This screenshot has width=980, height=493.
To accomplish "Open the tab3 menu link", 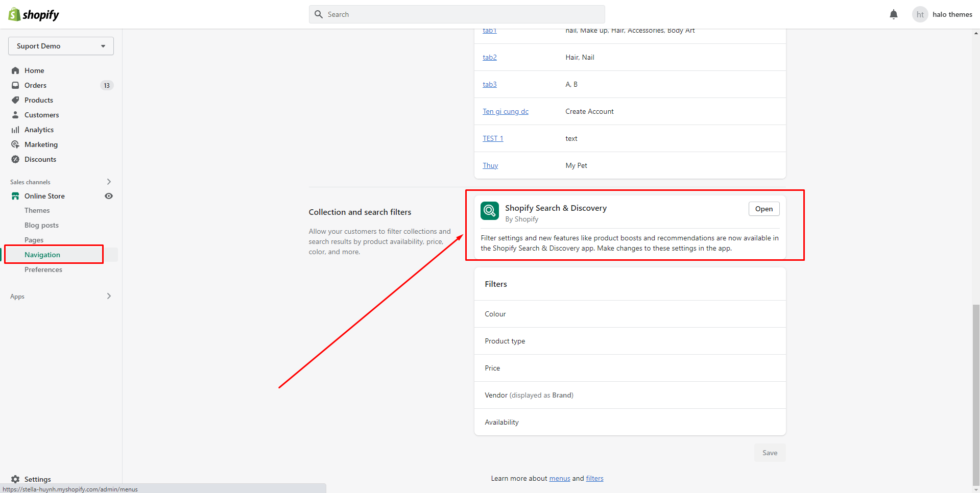I will click(x=489, y=84).
